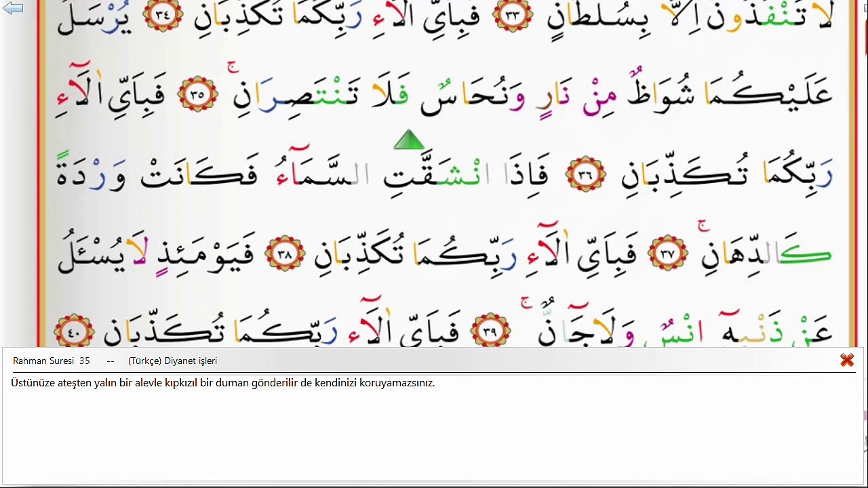Select verse marker 36
868x488 pixels.
click(x=586, y=176)
